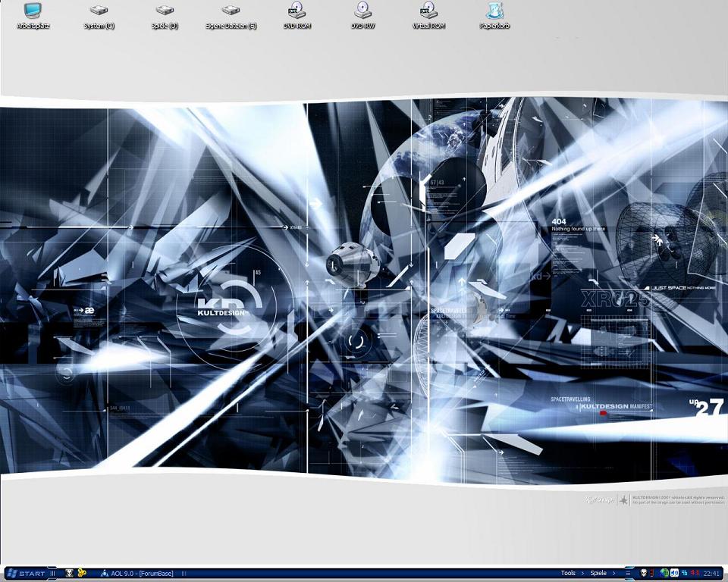This screenshot has width=728, height=582.
Task: Open the DVD-ROM drive icon
Action: 297,16
